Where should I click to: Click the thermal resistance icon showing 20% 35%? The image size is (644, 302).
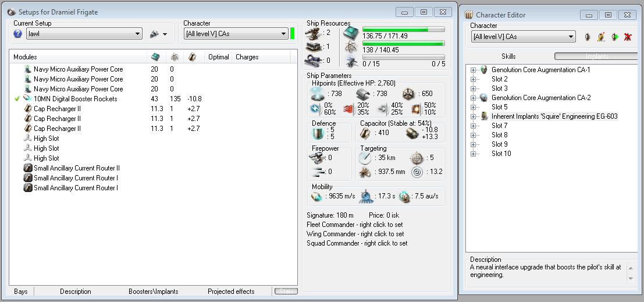pos(348,109)
